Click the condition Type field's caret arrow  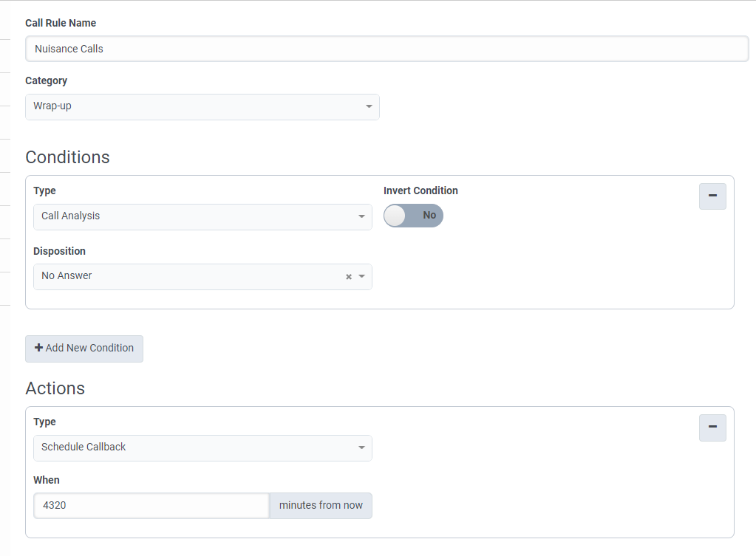click(361, 217)
